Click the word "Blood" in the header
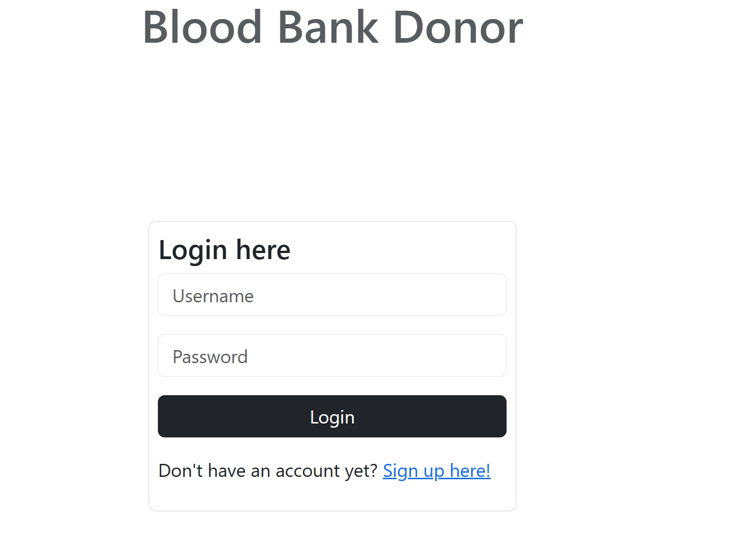Viewport: 755px width, 560px height. click(x=202, y=28)
